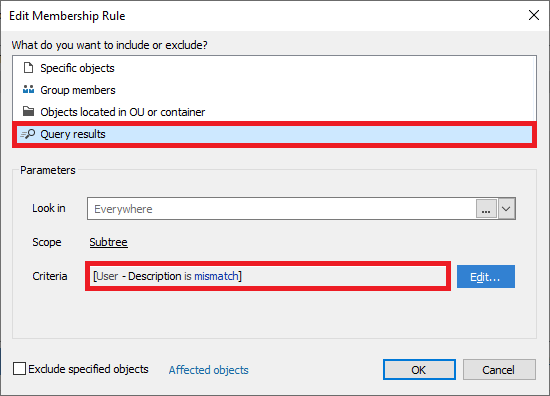The width and height of the screenshot is (550, 396).
Task: Choose Objects located in OU or container
Action: coord(274,112)
